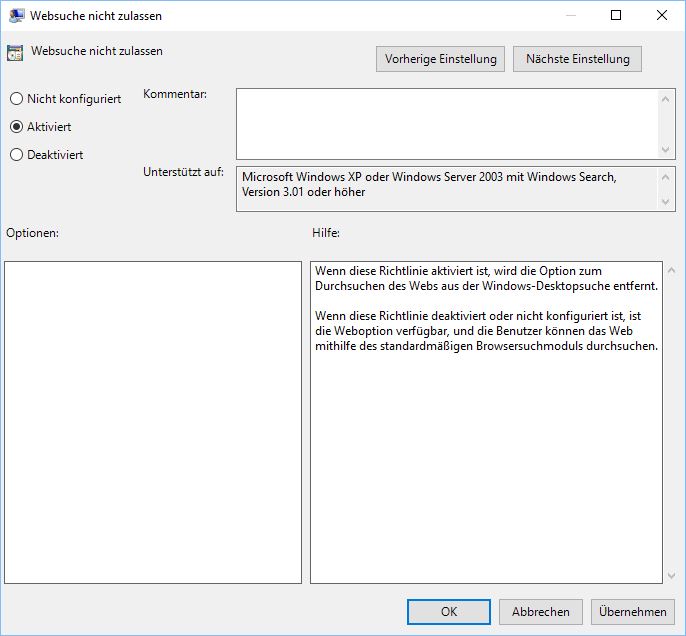Click the Hilfe pane scroll down arrow
The image size is (686, 636).
pyautogui.click(x=671, y=576)
